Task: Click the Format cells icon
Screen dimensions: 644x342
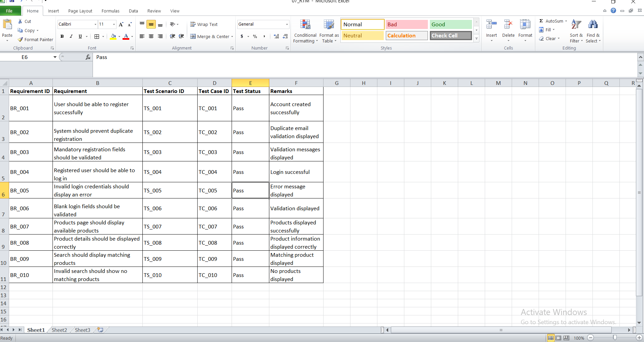Action: pos(525,25)
